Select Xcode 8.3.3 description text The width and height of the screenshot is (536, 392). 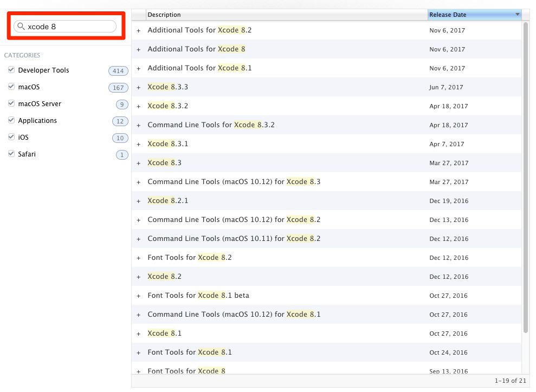(168, 87)
